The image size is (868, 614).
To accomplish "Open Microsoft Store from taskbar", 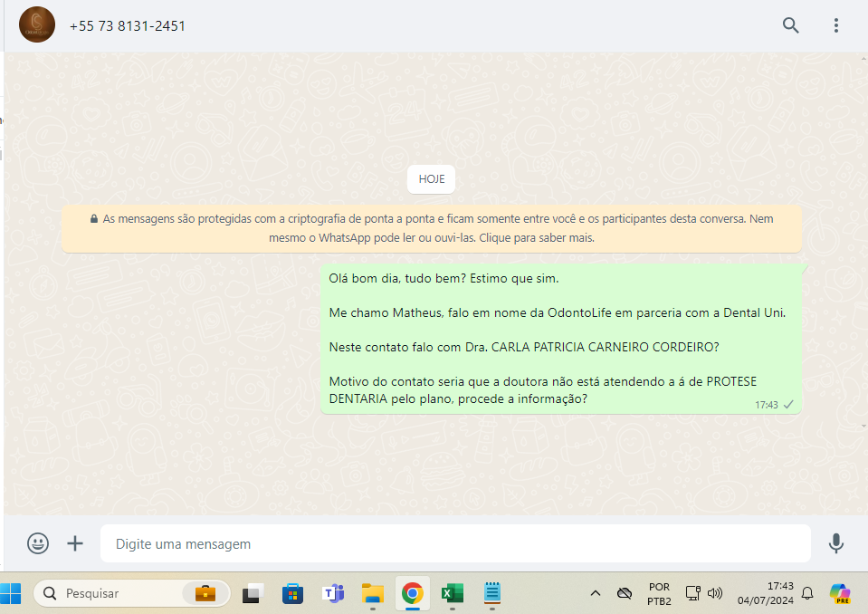I will coord(292,593).
